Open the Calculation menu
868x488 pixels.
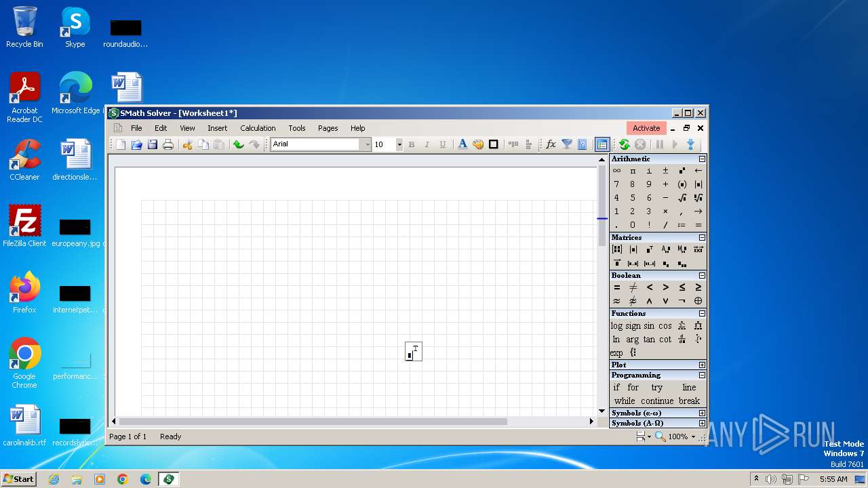coord(258,128)
